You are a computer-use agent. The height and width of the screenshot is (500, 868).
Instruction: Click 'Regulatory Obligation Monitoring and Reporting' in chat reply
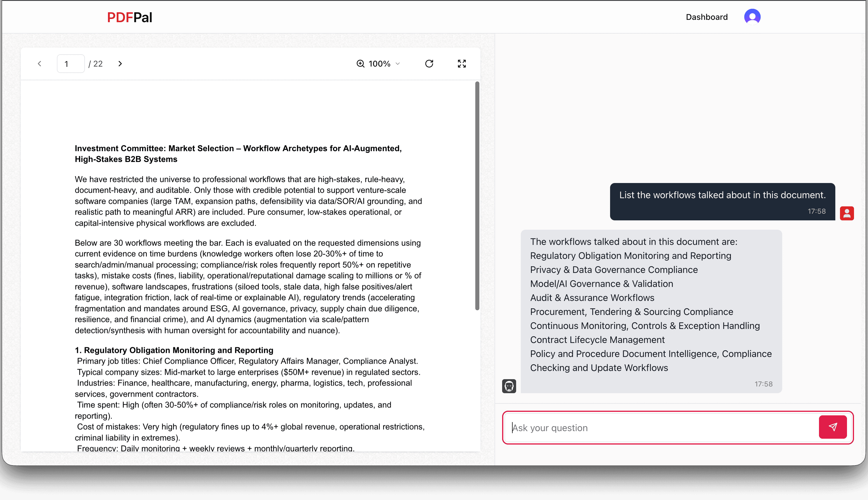pyautogui.click(x=631, y=255)
